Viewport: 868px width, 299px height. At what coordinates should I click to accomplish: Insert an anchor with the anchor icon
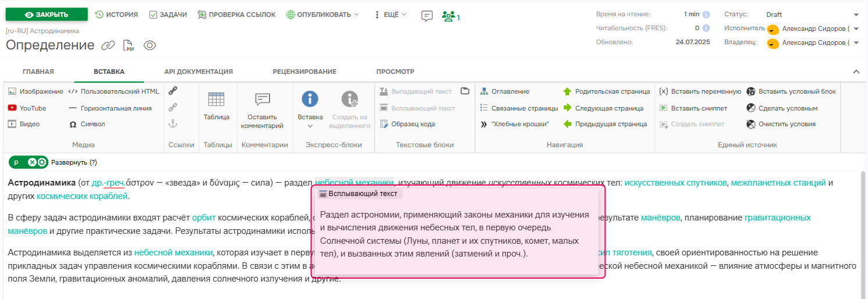173,123
